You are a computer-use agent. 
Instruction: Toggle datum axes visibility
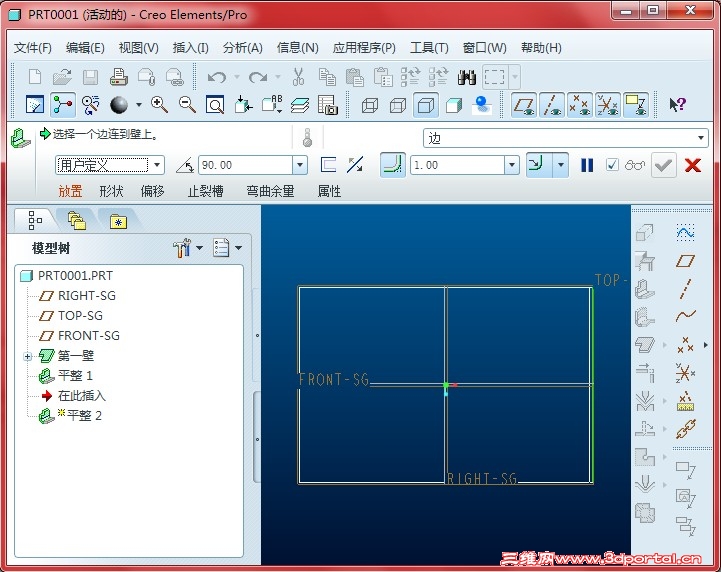tap(552, 105)
